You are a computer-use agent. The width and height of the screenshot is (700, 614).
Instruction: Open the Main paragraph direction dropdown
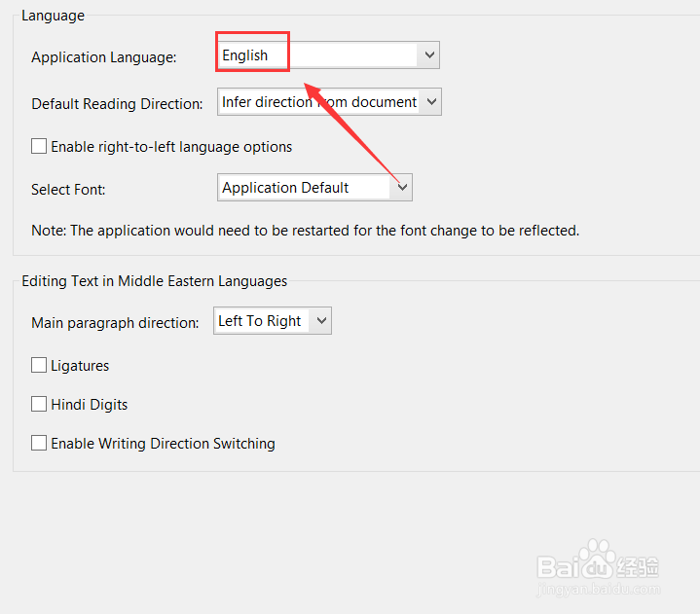point(273,320)
